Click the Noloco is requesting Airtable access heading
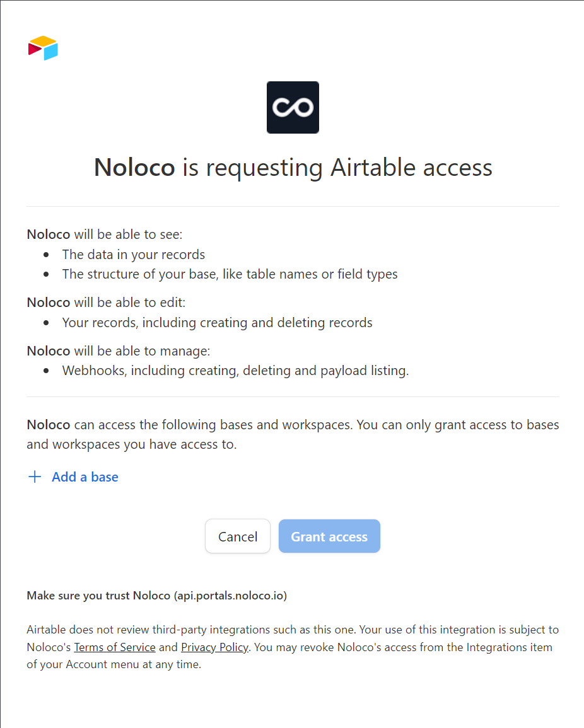The width and height of the screenshot is (584, 728). (x=293, y=168)
